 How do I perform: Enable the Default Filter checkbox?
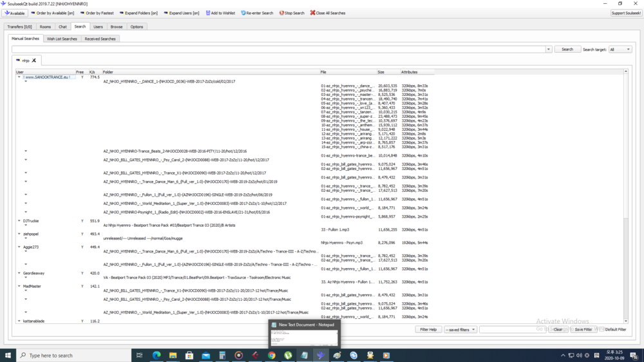(x=601, y=329)
